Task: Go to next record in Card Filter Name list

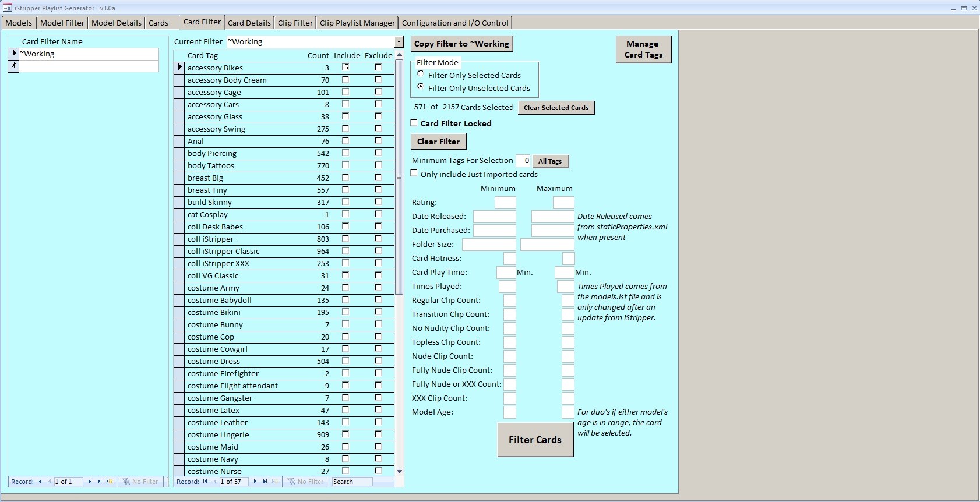Action: 89,482
